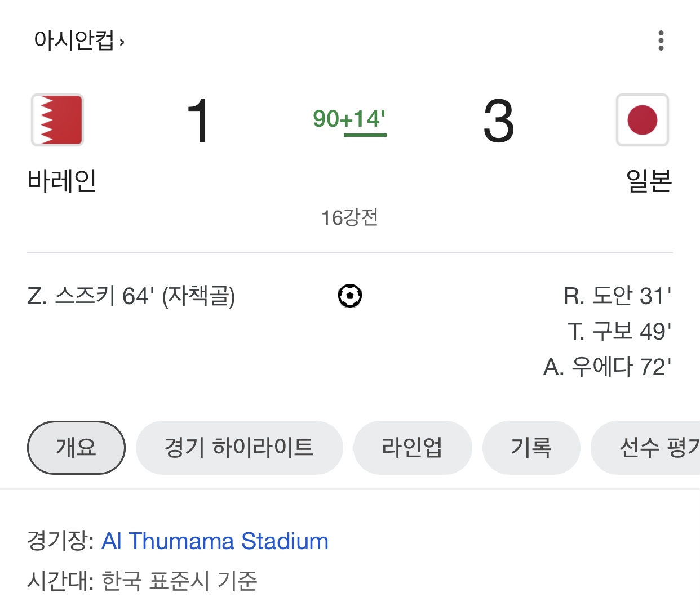The height and width of the screenshot is (615, 700).
Task: Click the Japan flag icon
Action: [x=642, y=120]
